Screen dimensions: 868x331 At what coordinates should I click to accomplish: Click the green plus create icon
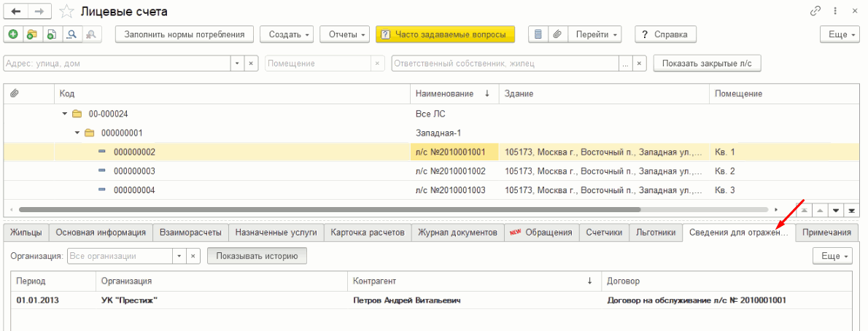pos(13,34)
